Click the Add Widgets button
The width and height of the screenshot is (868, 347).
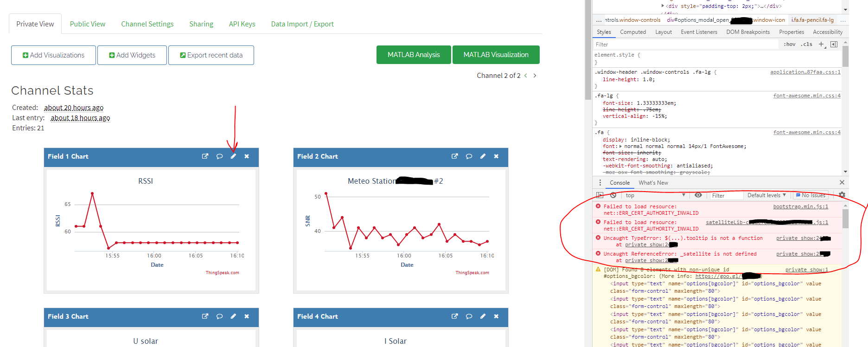click(x=132, y=55)
